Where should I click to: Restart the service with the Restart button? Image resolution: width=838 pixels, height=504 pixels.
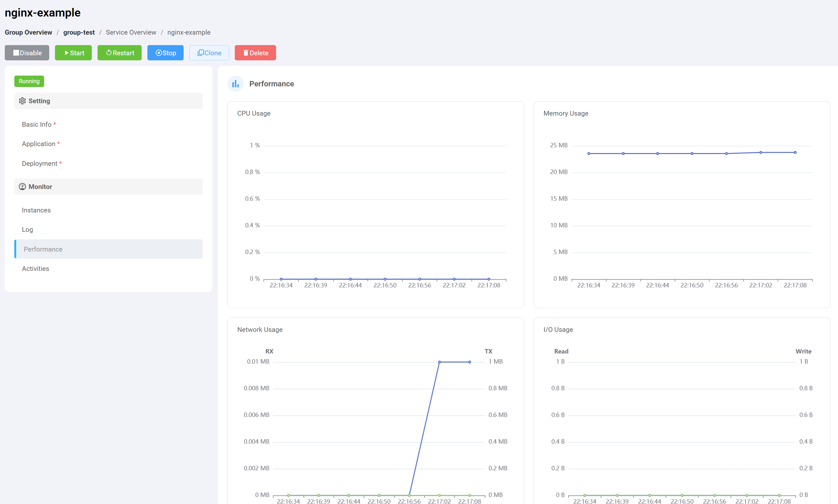coord(119,53)
